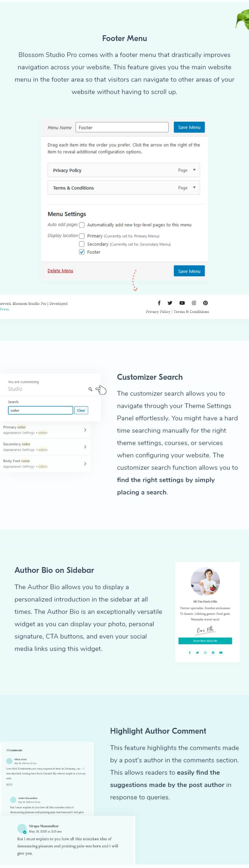Click the red Delete Menu link
The height and width of the screenshot is (868, 249).
tap(60, 270)
